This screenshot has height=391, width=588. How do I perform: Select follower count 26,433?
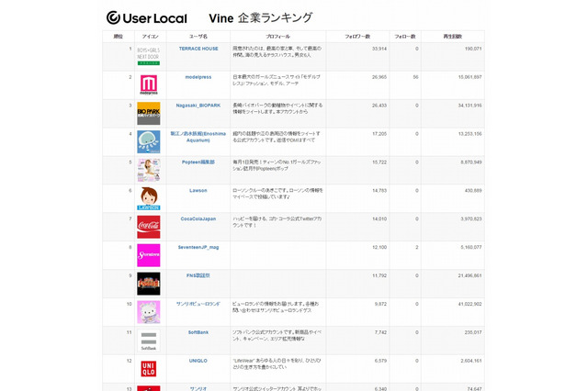coord(379,106)
